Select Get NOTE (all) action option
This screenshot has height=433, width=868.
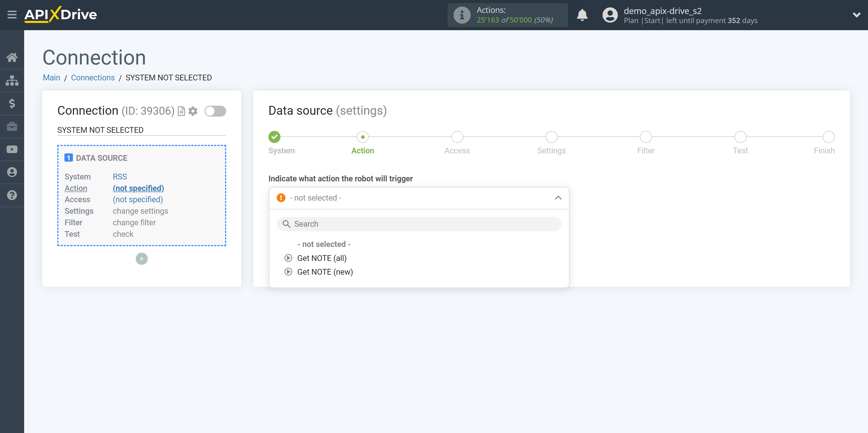(x=322, y=257)
